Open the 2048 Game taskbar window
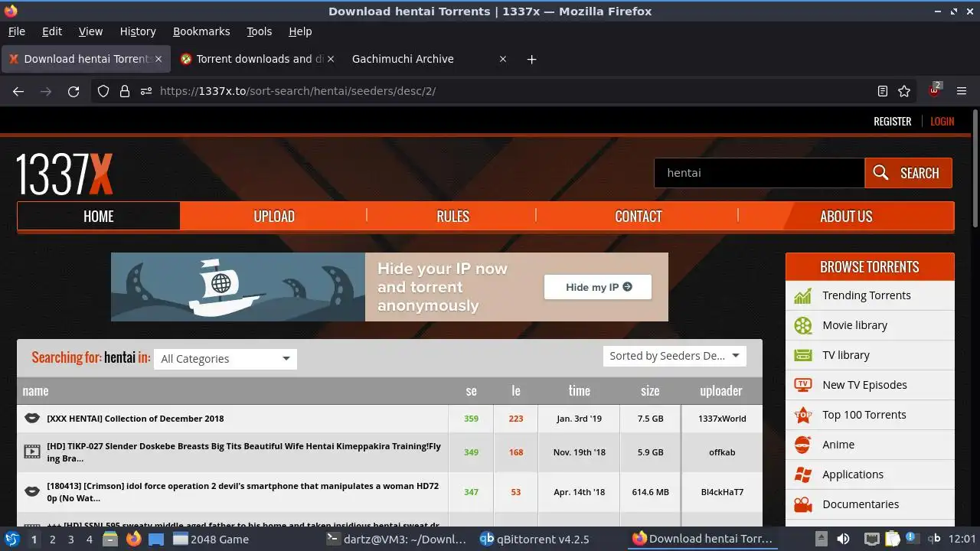 pyautogui.click(x=211, y=539)
